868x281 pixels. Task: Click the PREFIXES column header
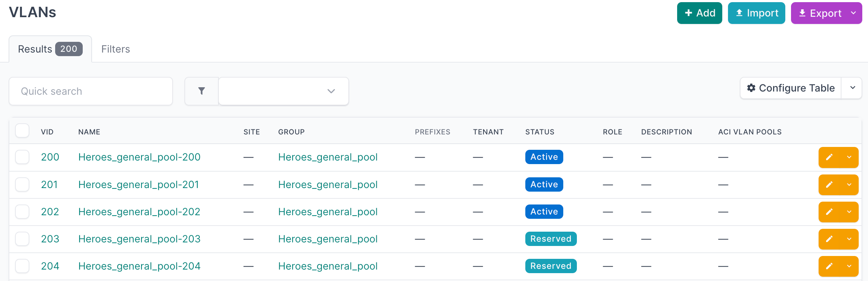[433, 132]
